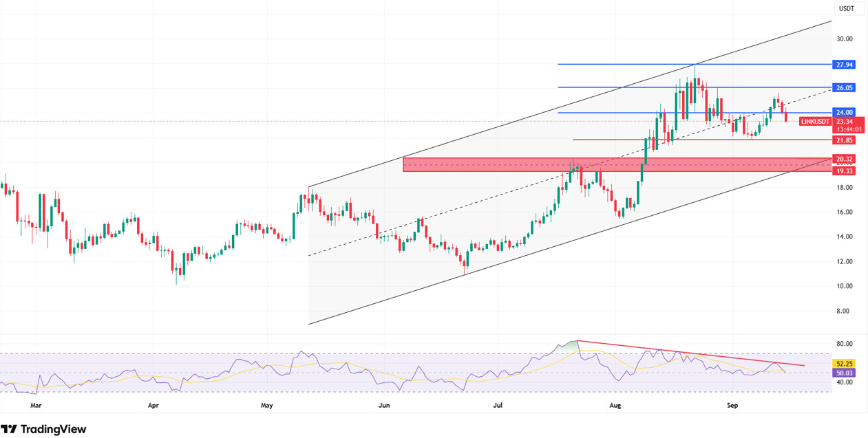Select the 19.33 zone price label
Image resolution: width=868 pixels, height=438 pixels.
point(844,171)
